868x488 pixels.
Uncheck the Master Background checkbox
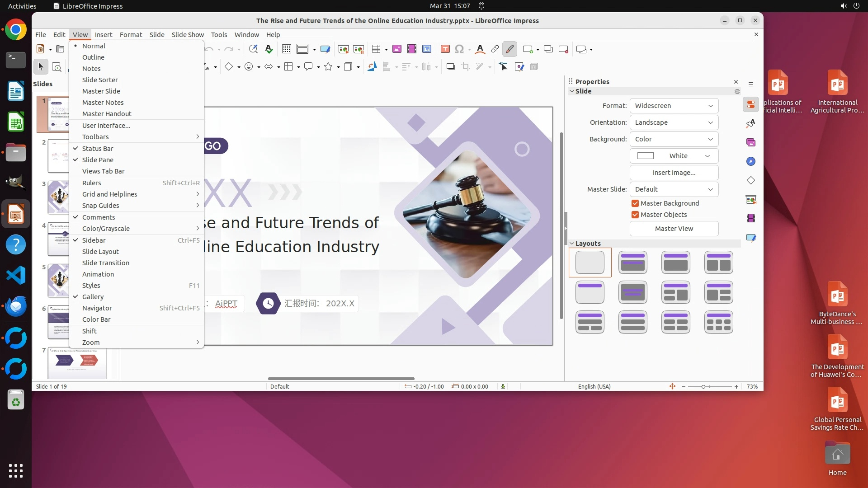coord(635,203)
